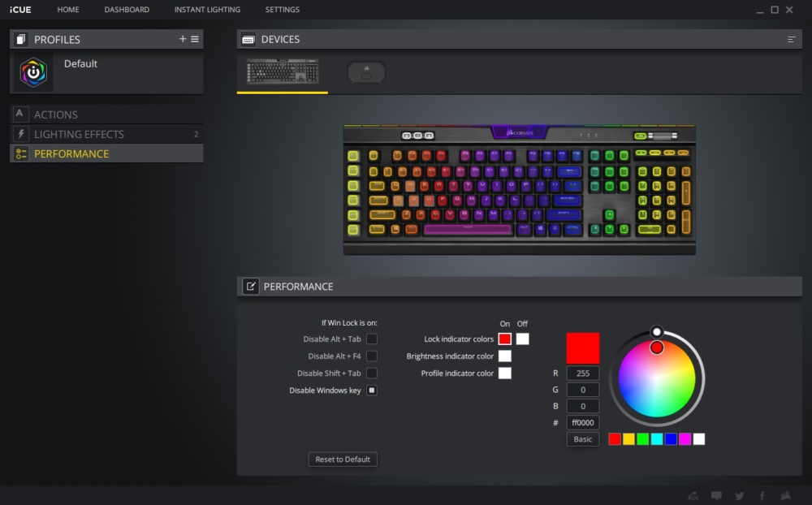The height and width of the screenshot is (505, 812).
Task: Select the Profile indicator color swatch
Action: pyautogui.click(x=504, y=373)
